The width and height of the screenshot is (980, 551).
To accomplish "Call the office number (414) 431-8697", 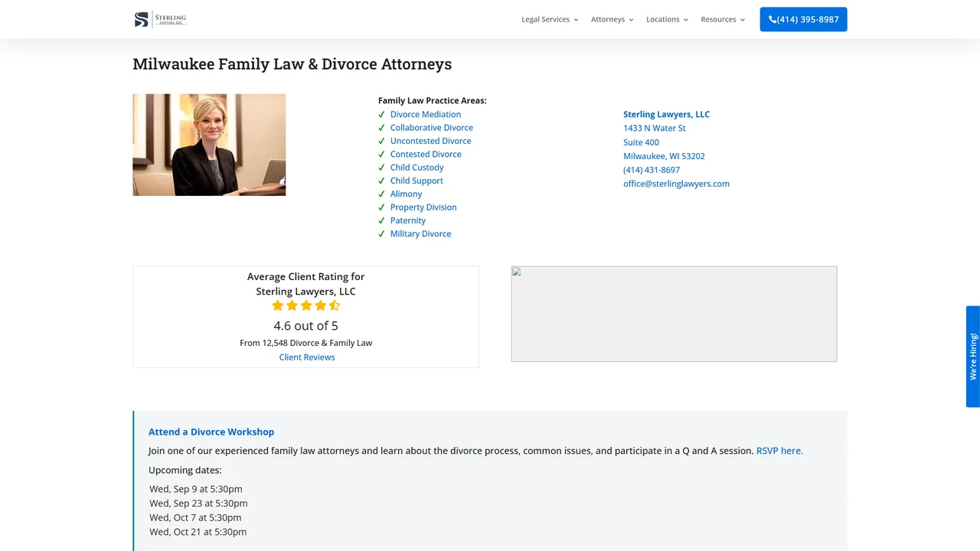I will tap(652, 170).
